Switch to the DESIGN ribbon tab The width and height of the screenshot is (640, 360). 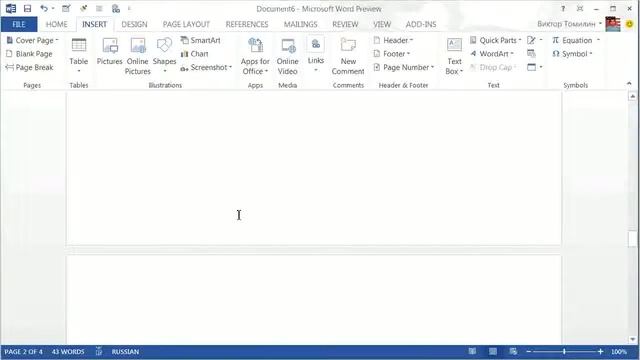coord(134,24)
